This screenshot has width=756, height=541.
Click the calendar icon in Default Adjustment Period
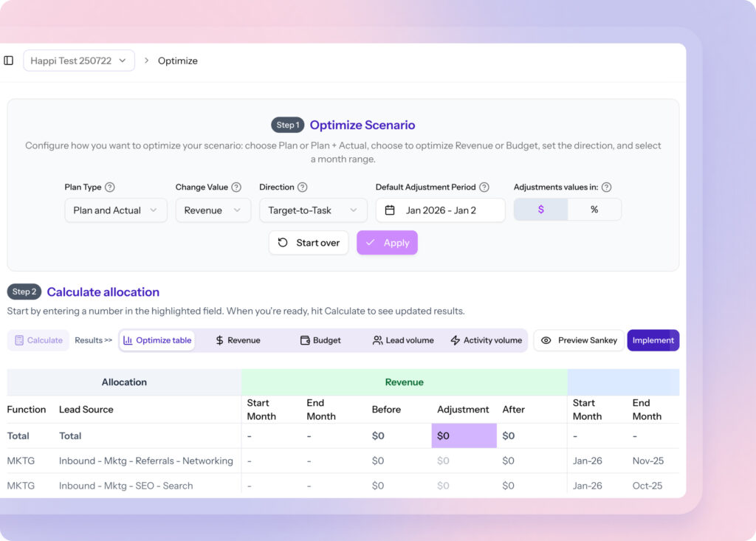click(x=389, y=210)
